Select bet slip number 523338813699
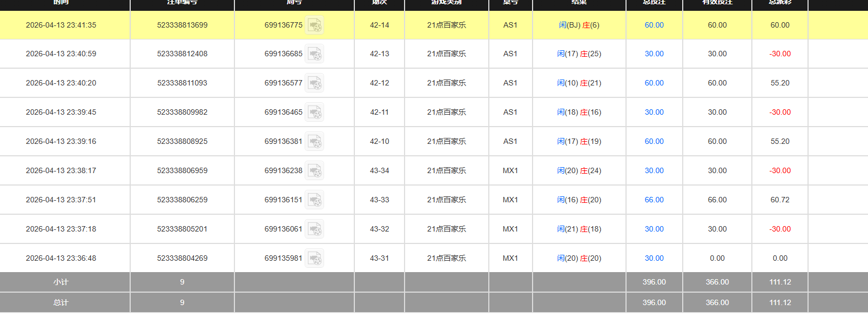This screenshot has height=317, width=868. 182,25
